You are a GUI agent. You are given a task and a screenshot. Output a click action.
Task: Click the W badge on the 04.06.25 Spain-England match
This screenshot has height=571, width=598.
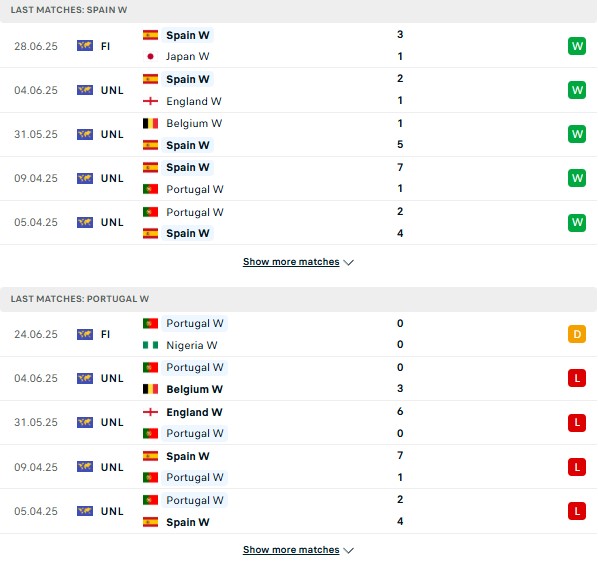(x=577, y=90)
